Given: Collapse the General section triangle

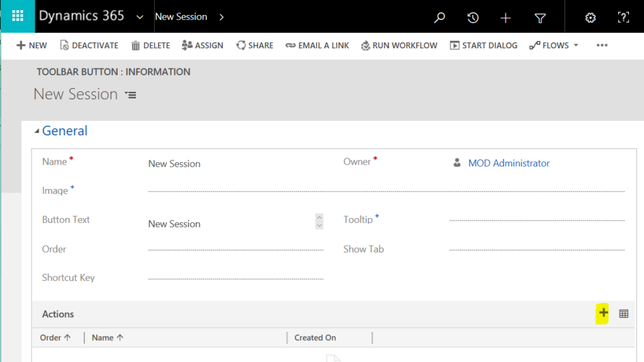Looking at the screenshot, I should click(36, 131).
